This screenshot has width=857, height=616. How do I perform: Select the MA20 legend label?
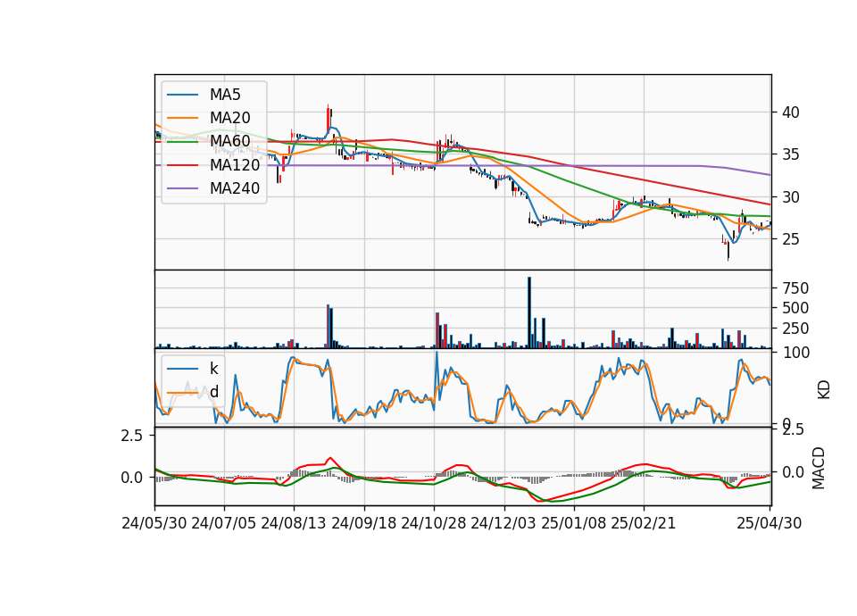(x=229, y=118)
